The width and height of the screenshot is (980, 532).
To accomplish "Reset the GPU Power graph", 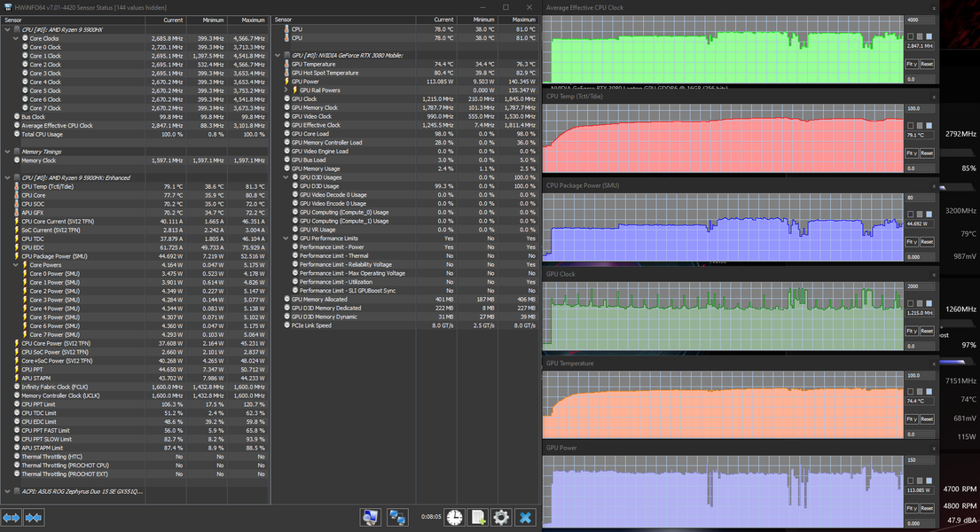I will pyautogui.click(x=927, y=508).
